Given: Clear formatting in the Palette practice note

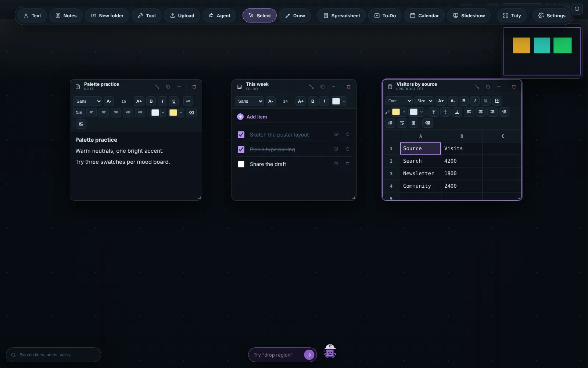Looking at the screenshot, I should (191, 113).
